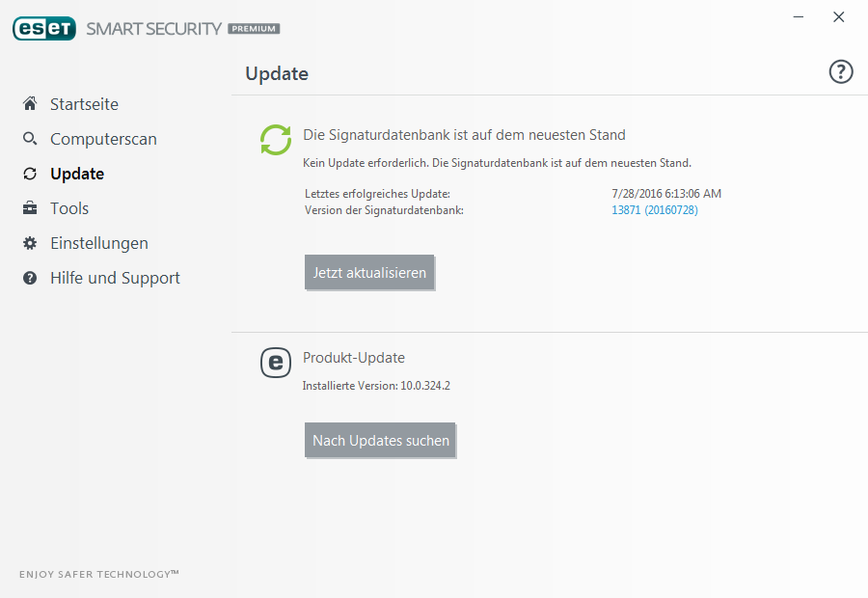Image resolution: width=868 pixels, height=598 pixels.
Task: Go to the Computerscan section
Action: coord(103,139)
